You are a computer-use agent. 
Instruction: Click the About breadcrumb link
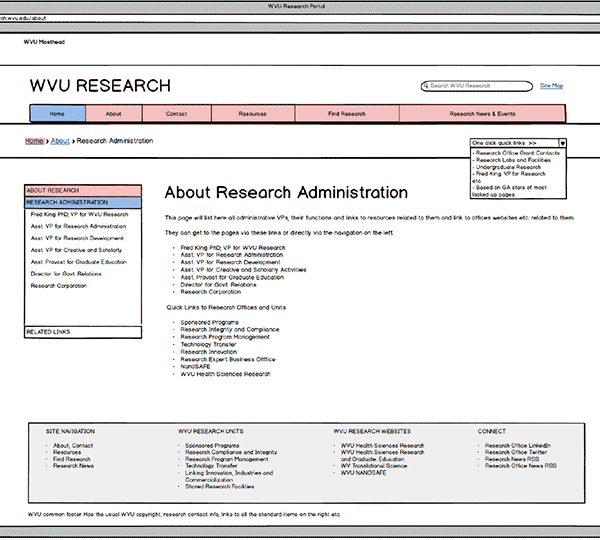point(60,141)
